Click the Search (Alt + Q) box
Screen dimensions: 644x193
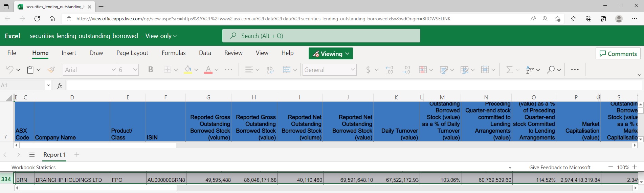pyautogui.click(x=321, y=36)
